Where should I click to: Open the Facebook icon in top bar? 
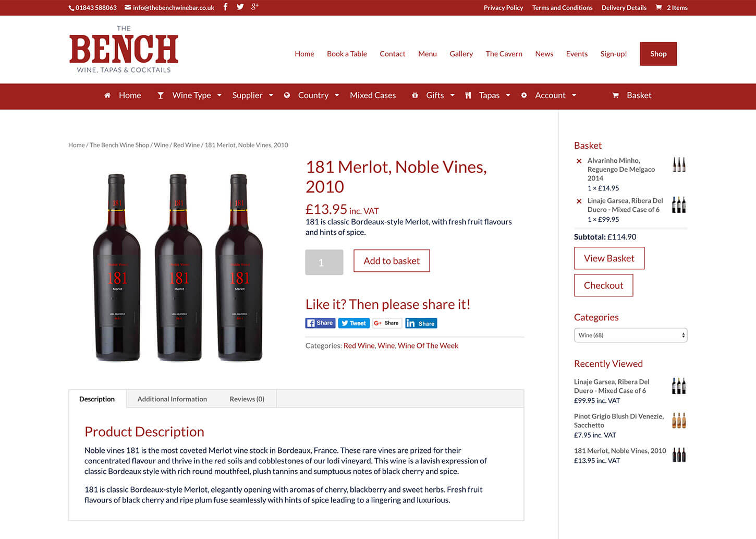tap(225, 7)
